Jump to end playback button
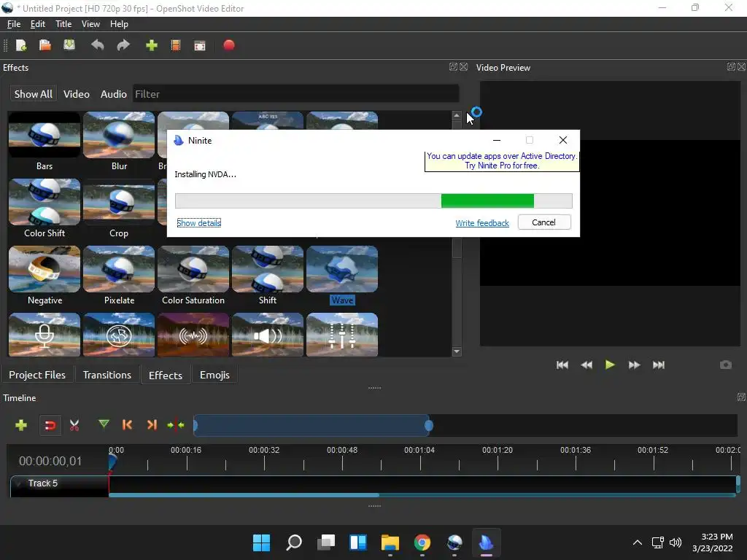 tap(659, 365)
